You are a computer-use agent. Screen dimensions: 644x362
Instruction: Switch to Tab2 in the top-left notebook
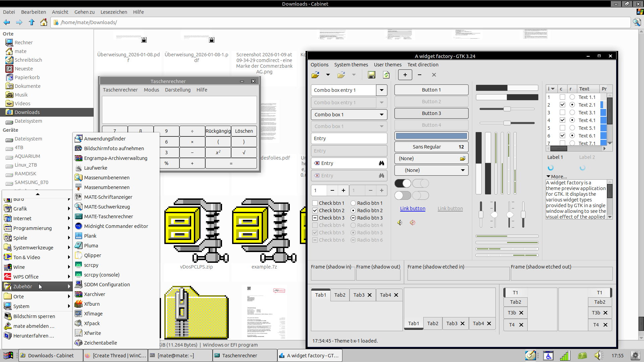(x=339, y=295)
